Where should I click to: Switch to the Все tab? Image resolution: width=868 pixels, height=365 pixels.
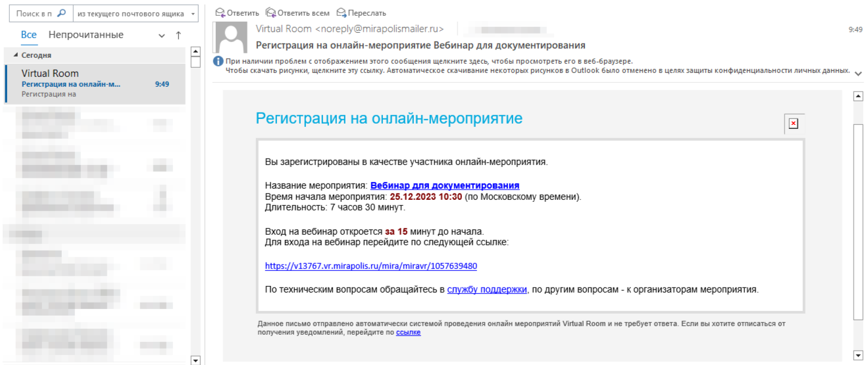(29, 35)
